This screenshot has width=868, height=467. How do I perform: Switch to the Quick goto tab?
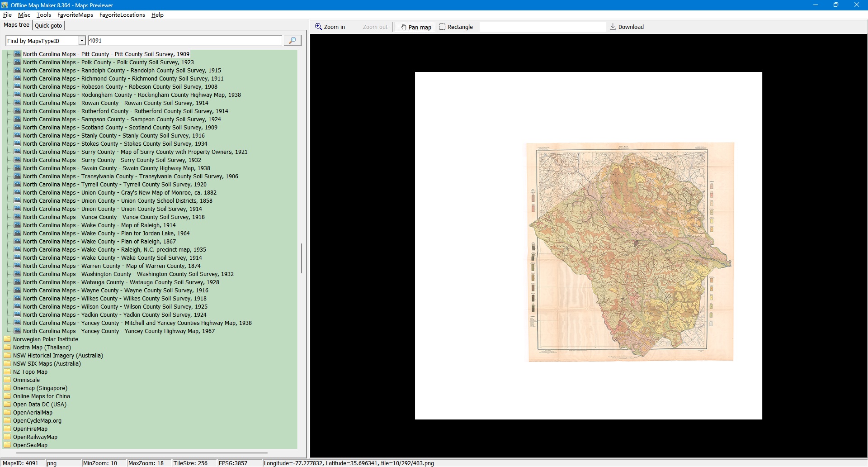coord(48,26)
